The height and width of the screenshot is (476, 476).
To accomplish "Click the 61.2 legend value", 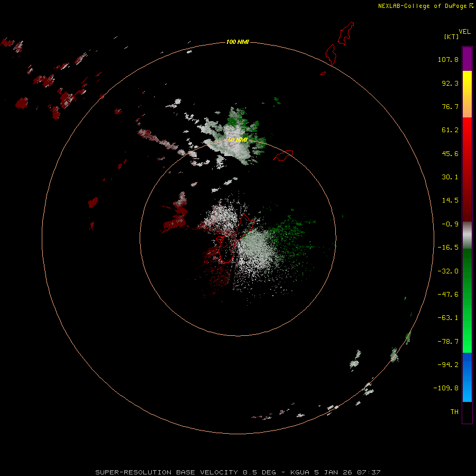I will point(450,130).
